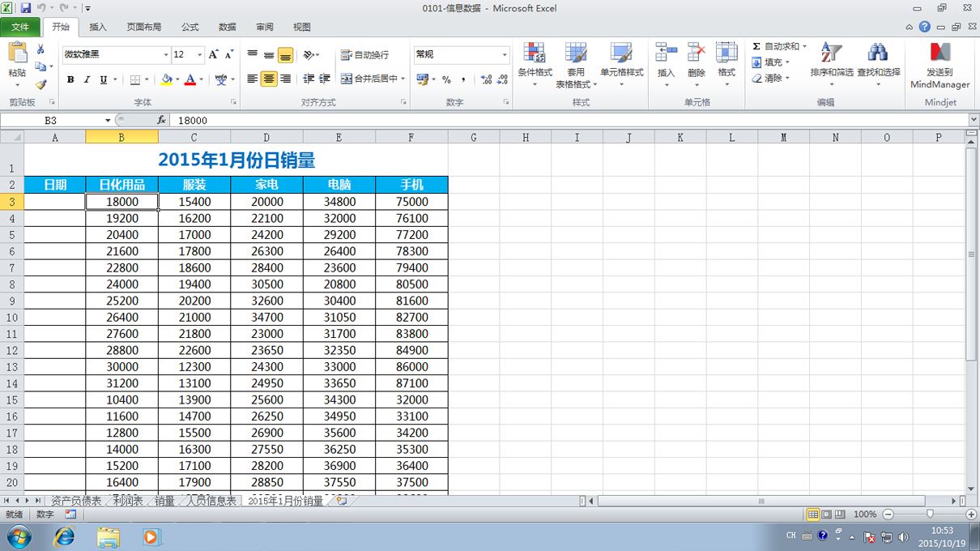This screenshot has height=551, width=980.
Task: Open the Windows Start button
Action: [x=19, y=536]
